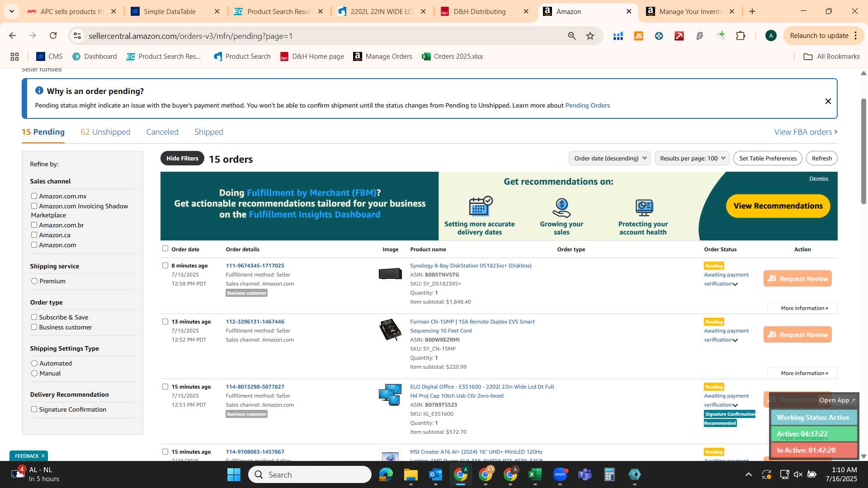Tick the select-all orders checkbox
The image size is (868, 488).
point(165,248)
